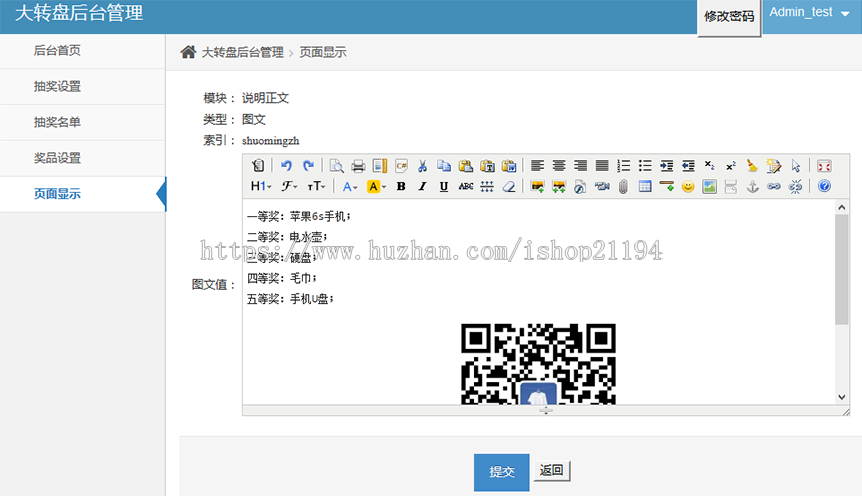Screen dimensions: 862x496
Task: Click the plain paste icon
Action: (466, 166)
